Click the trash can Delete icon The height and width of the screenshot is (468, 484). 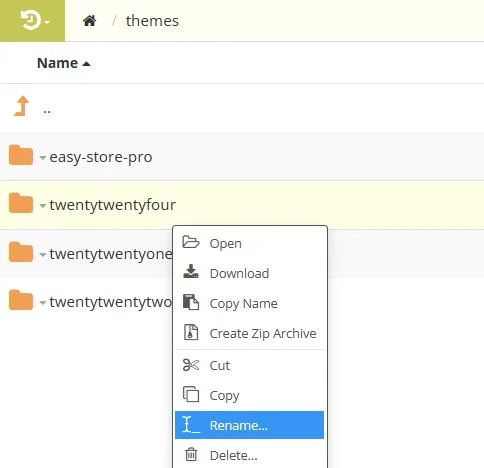191,454
